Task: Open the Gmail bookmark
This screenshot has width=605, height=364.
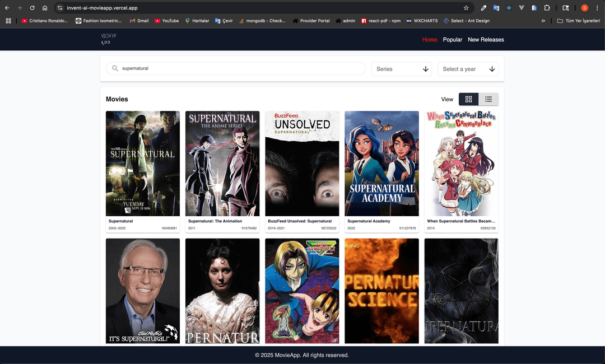Action: tap(139, 21)
